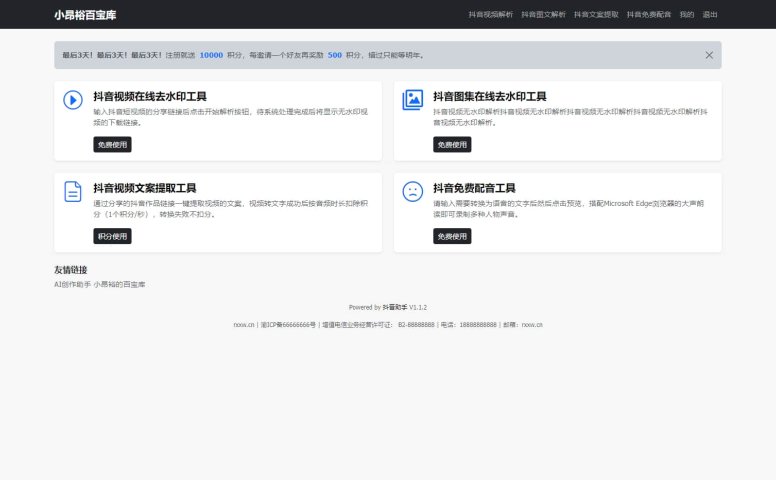Click the 抖音助手 link in Powered by line
776x480 pixels.
pyautogui.click(x=394, y=307)
